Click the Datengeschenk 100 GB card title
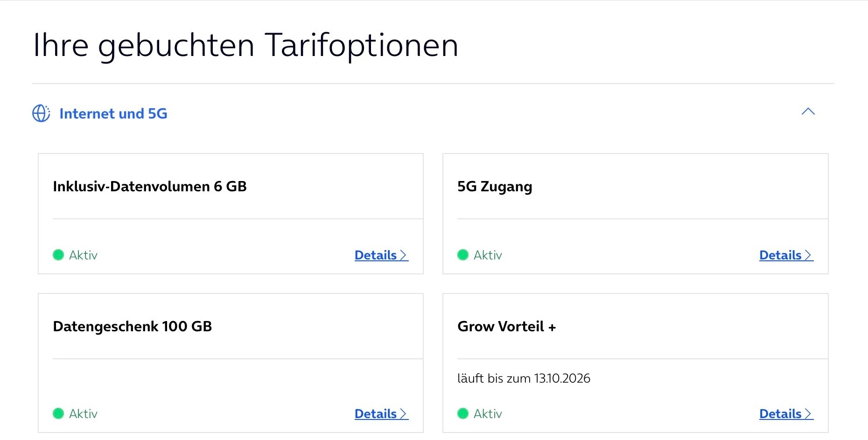This screenshot has height=440, width=868. (133, 327)
